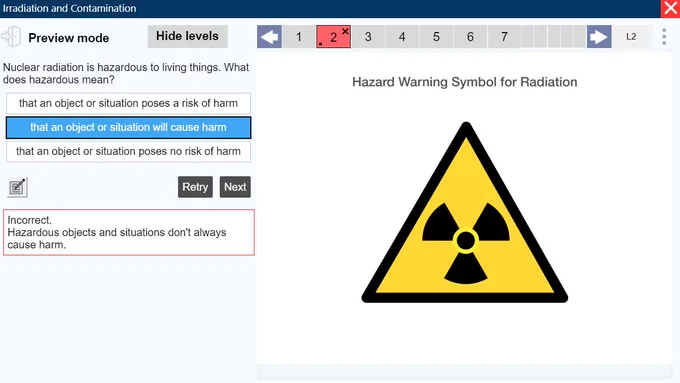Go to next question with right arrow

pyautogui.click(x=599, y=37)
